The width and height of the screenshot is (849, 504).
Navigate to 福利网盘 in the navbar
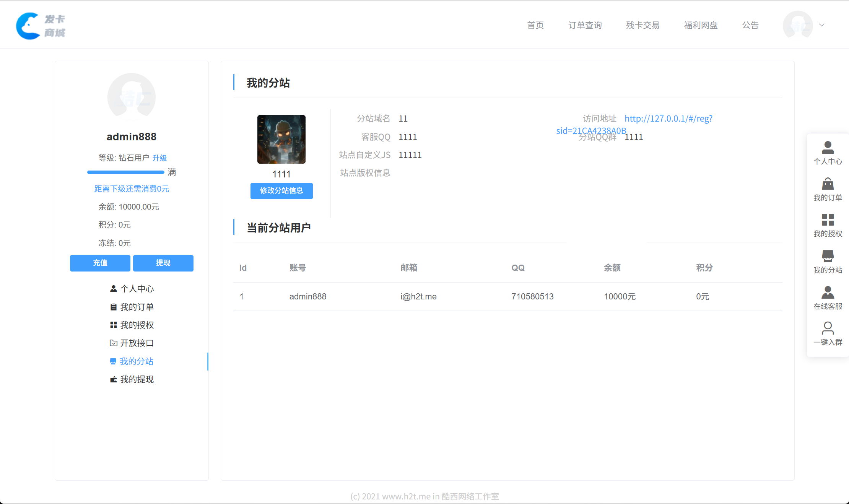coord(701,25)
